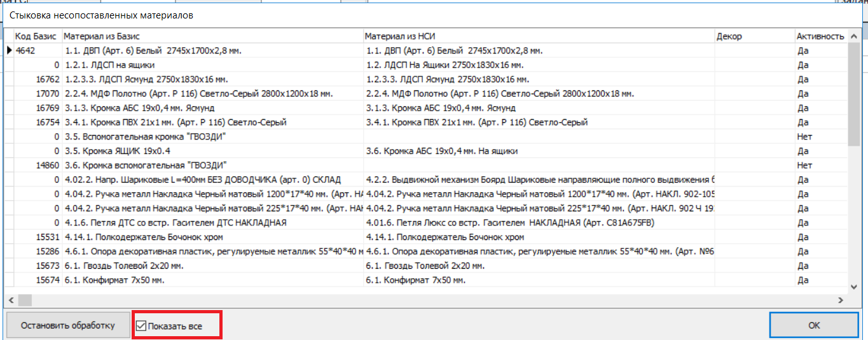Sort by "Код Базис" column header
Screen dimensions: 868x340
pos(36,36)
